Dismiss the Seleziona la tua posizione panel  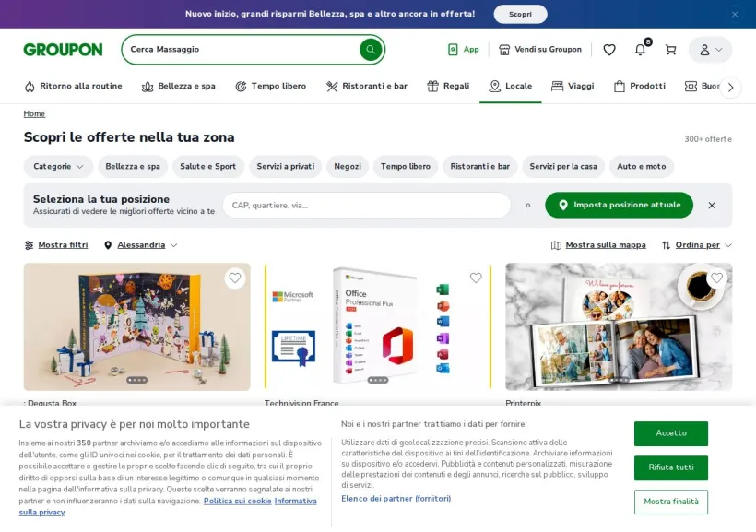[712, 206]
